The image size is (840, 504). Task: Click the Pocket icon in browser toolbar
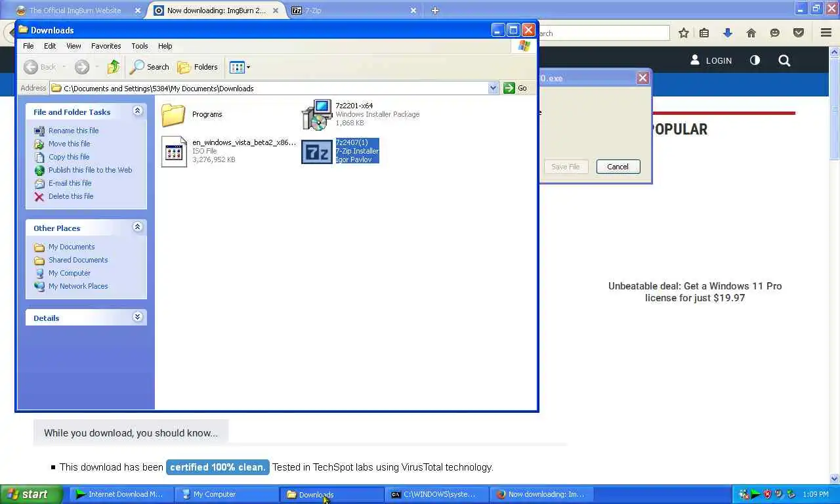(799, 33)
